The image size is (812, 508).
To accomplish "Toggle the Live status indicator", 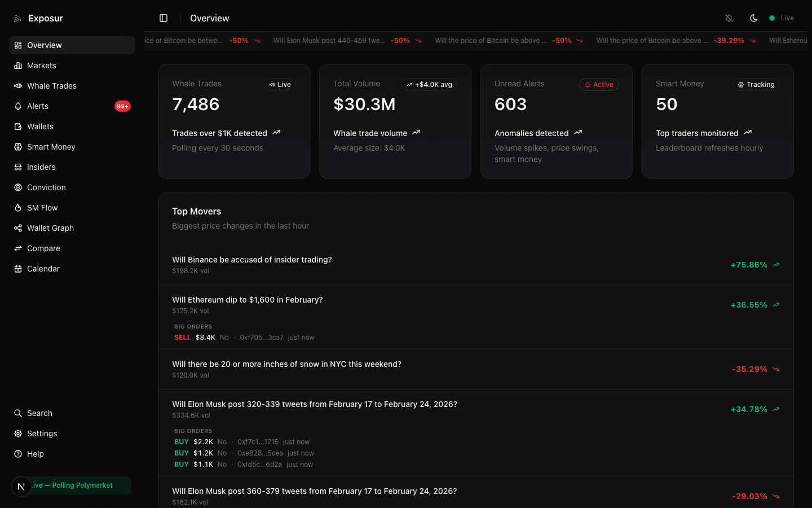I will pyautogui.click(x=782, y=18).
